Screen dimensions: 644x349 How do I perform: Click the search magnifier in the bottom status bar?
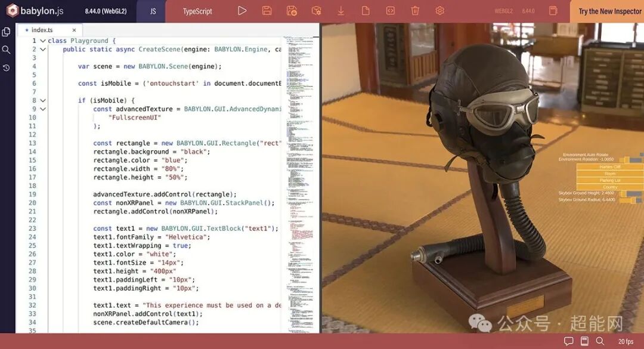600,341
